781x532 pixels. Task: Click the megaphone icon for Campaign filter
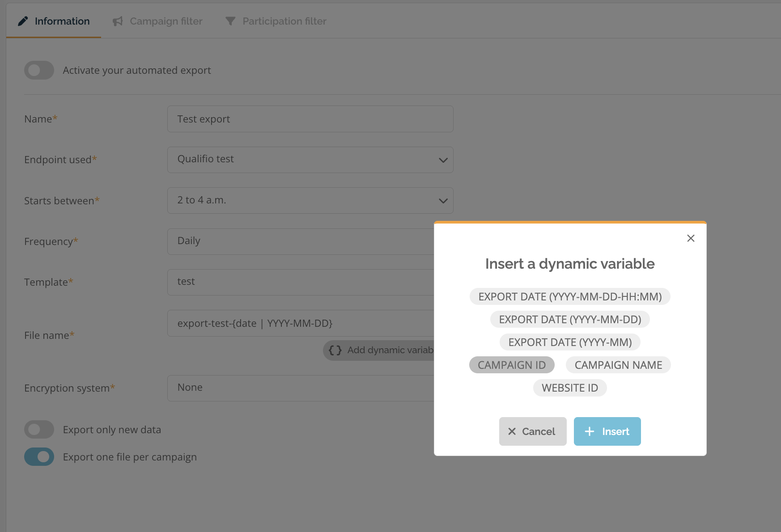(x=118, y=21)
